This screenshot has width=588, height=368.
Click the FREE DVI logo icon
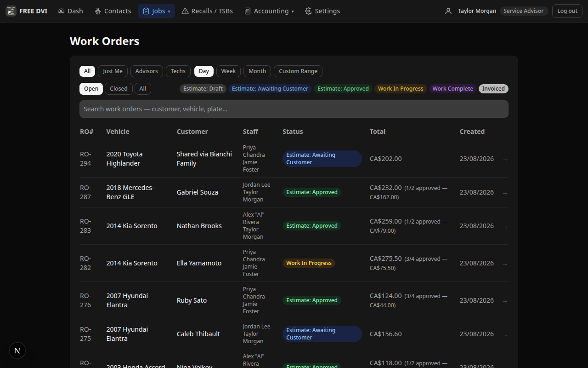11,11
